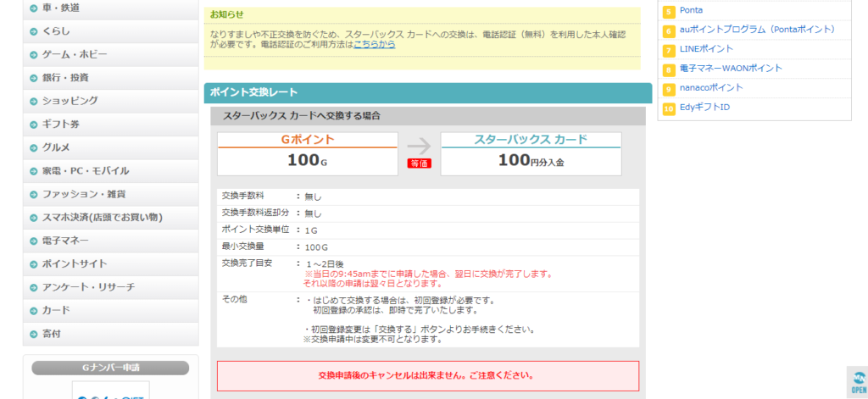The image size is (868, 399).
Task: Click the 交換完了目安 row label
Action: click(247, 263)
